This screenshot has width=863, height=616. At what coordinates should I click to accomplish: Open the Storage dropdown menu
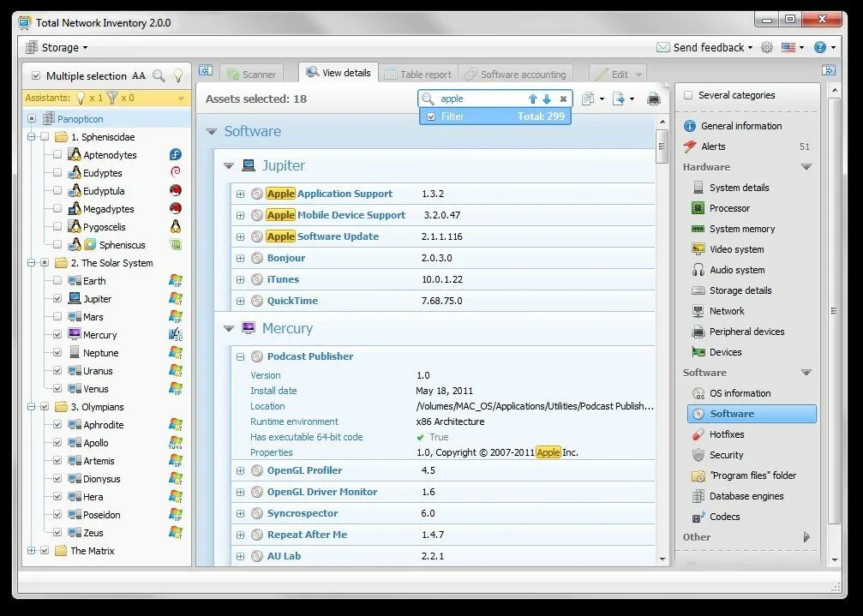tap(57, 47)
